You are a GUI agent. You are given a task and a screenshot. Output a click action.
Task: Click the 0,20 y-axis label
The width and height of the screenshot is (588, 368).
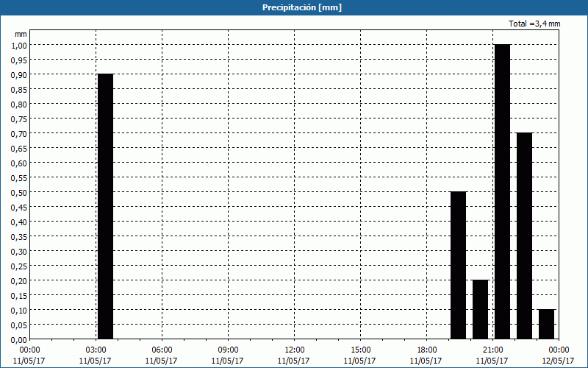coord(19,280)
